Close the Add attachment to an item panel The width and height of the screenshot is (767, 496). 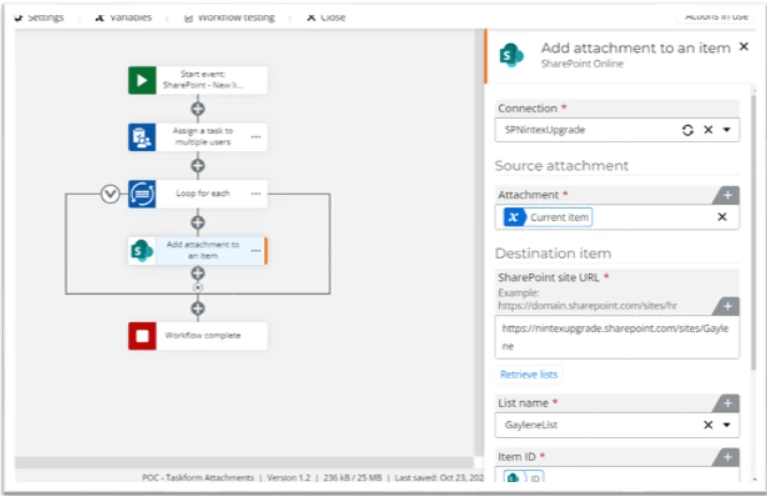click(x=744, y=46)
